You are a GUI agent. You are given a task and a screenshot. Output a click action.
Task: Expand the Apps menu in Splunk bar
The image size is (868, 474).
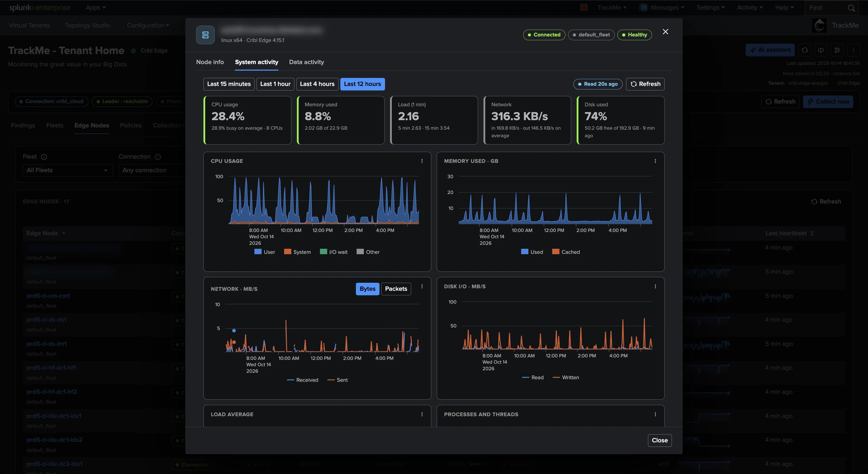96,8
